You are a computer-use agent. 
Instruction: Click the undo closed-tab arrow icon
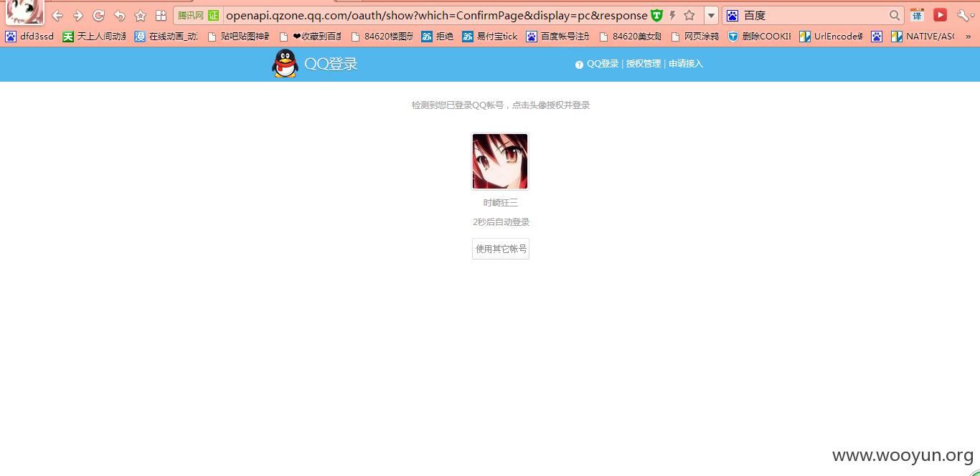pyautogui.click(x=120, y=16)
